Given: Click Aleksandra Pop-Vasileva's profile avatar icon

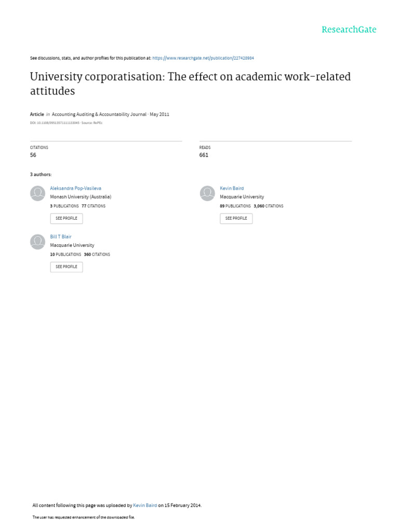Looking at the screenshot, I should point(37,193).
